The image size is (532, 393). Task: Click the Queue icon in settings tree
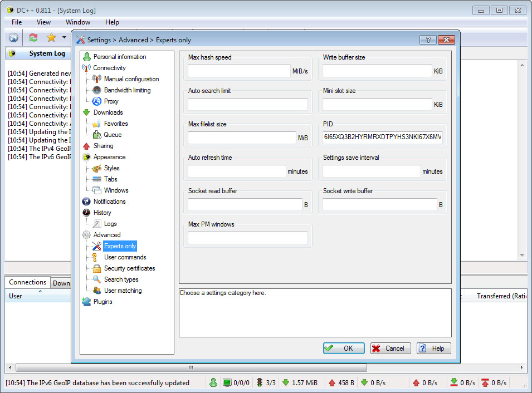[97, 135]
